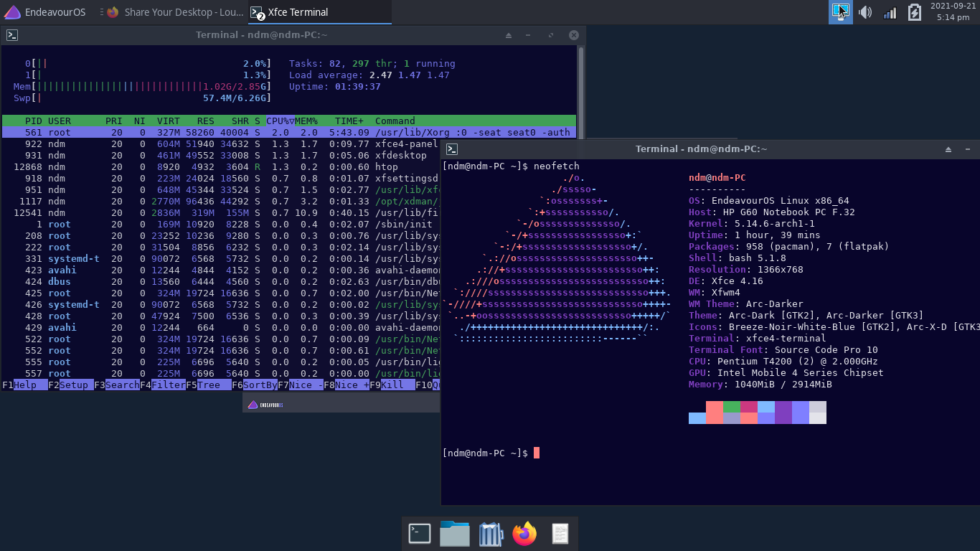Click F8 Nice + in htop

coord(347,385)
